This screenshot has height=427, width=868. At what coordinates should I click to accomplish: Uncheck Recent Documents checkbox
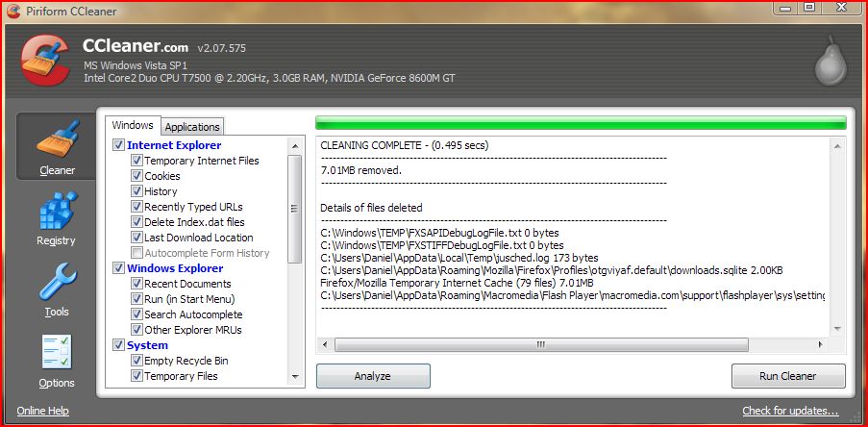pos(136,284)
